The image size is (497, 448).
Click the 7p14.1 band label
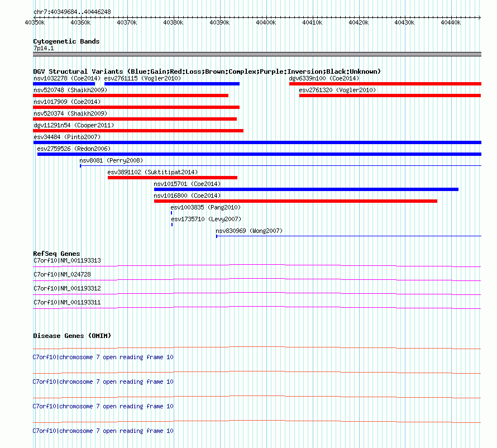44,48
